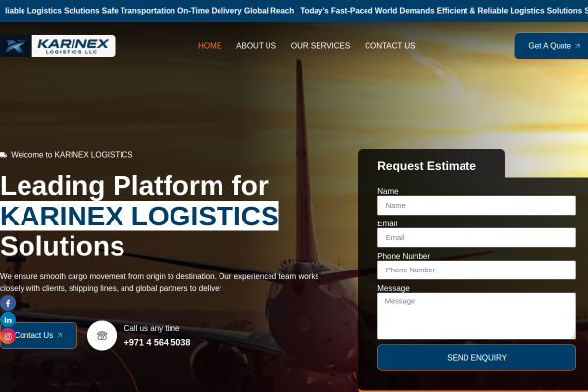Image resolution: width=588 pixels, height=392 pixels.
Task: Click the 'Call us any time' text
Action: pos(152,328)
